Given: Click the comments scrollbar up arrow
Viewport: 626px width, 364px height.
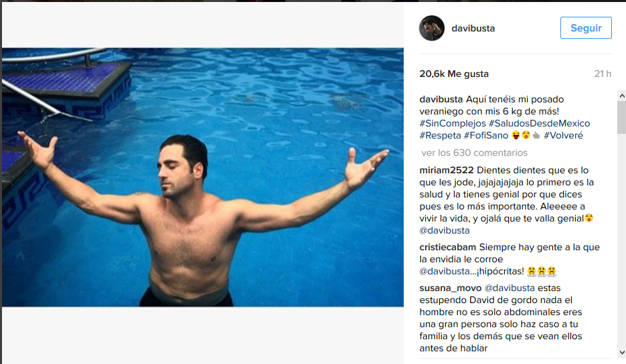Looking at the screenshot, I should coord(621,96).
